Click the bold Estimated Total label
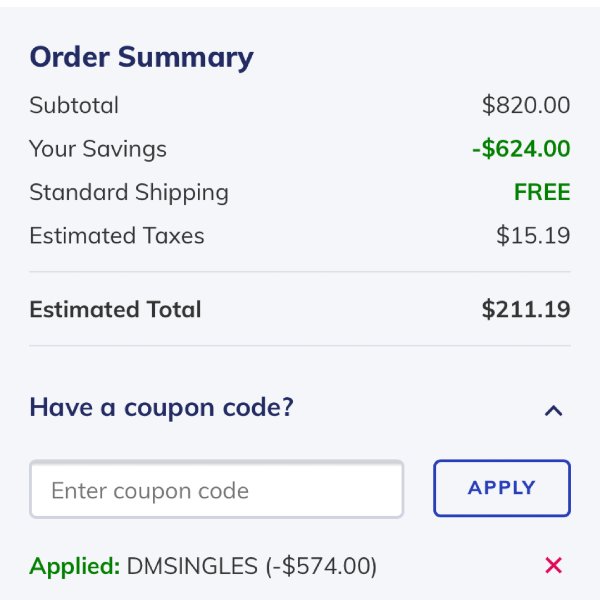This screenshot has width=600, height=600. (115, 310)
